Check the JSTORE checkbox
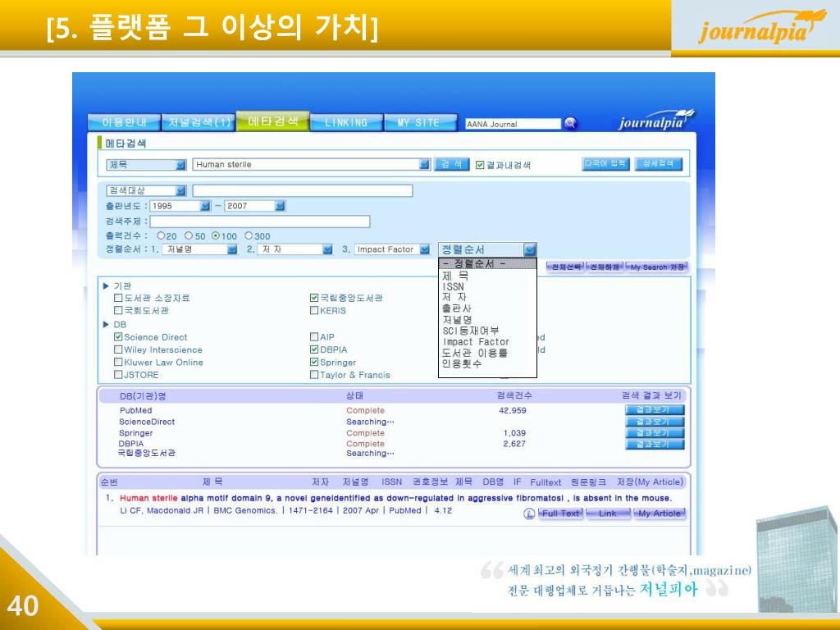This screenshot has height=630, width=840. (118, 374)
